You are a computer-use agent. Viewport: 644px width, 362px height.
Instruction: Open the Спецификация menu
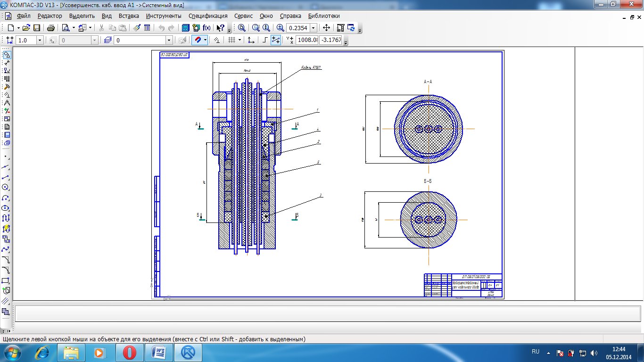click(x=208, y=16)
